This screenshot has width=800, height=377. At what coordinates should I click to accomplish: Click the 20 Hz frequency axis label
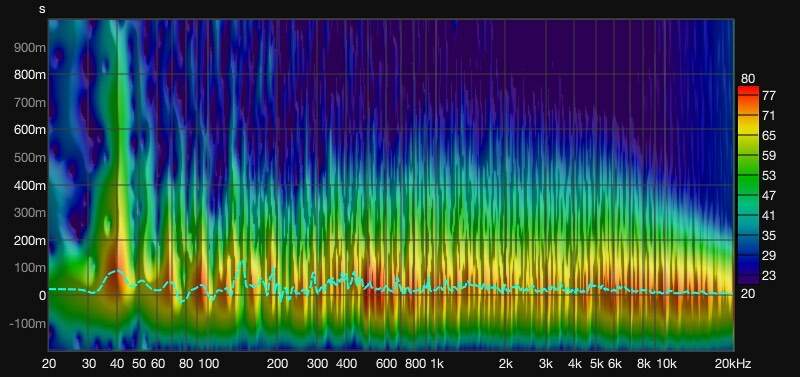[49, 364]
